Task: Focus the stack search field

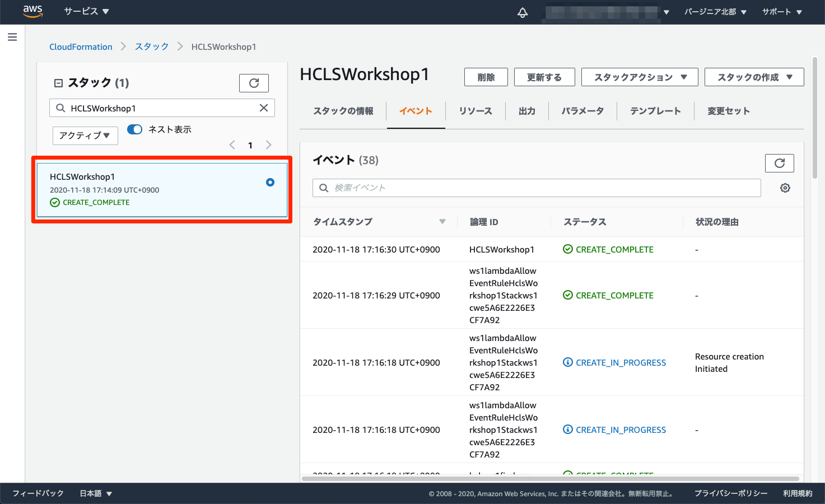Action: [x=162, y=108]
